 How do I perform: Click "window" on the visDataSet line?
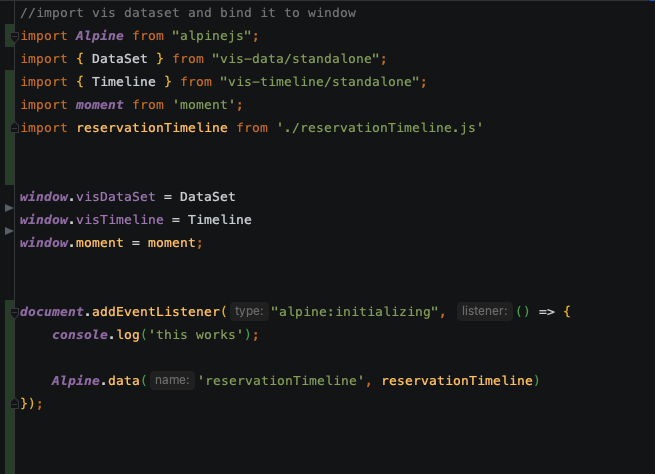click(x=44, y=197)
